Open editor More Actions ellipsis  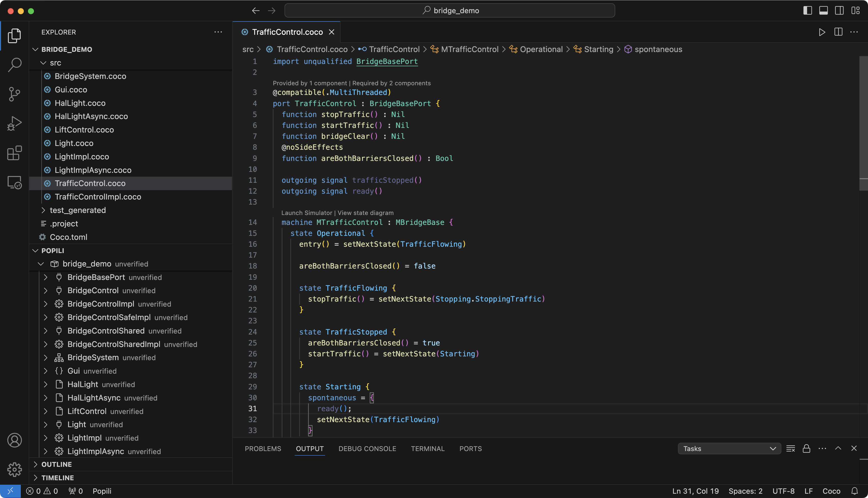click(854, 32)
